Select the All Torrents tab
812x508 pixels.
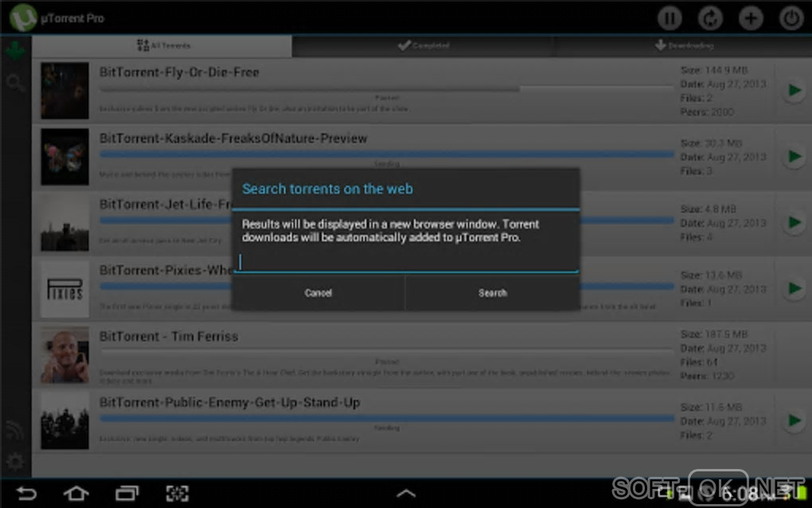162,45
